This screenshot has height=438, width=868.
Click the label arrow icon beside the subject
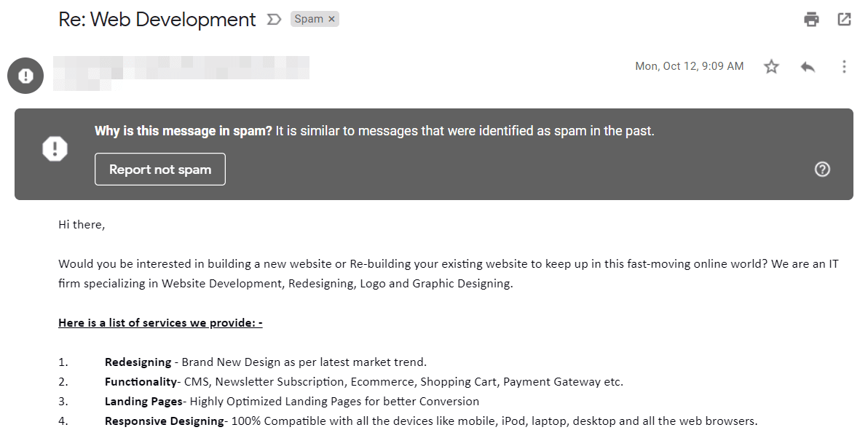click(x=273, y=20)
